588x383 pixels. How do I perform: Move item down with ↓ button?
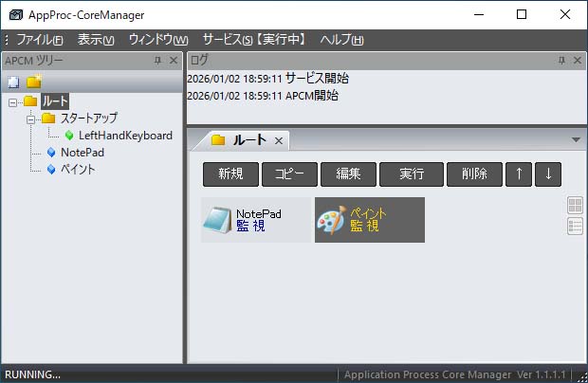click(548, 174)
